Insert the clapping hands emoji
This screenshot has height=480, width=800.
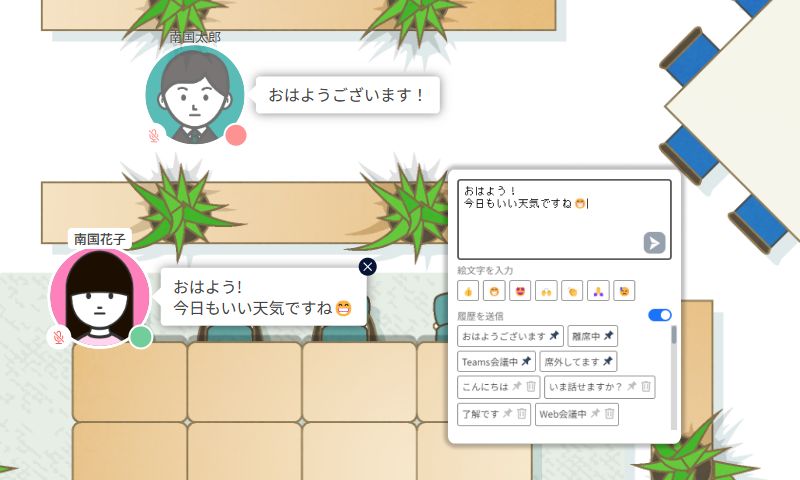(x=572, y=291)
